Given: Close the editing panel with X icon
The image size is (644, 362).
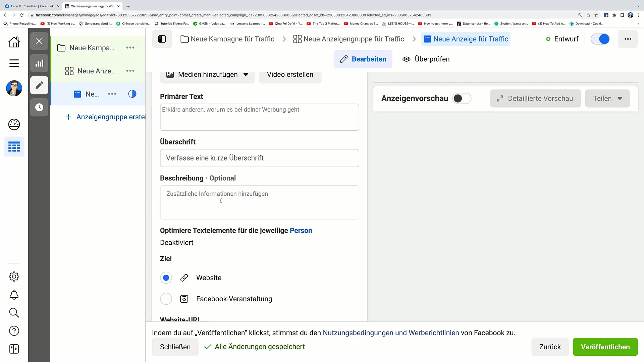Looking at the screenshot, I should [x=39, y=41].
